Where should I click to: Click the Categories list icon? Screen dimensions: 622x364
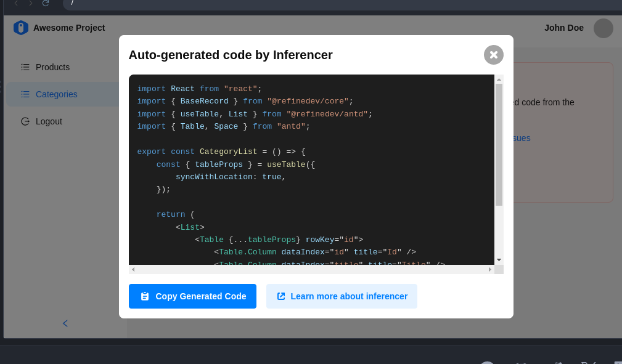tap(25, 94)
